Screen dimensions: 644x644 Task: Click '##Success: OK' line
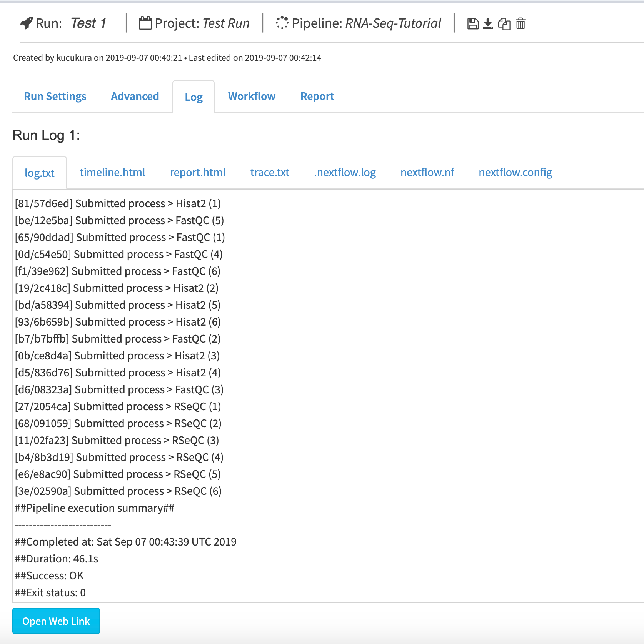(x=49, y=576)
